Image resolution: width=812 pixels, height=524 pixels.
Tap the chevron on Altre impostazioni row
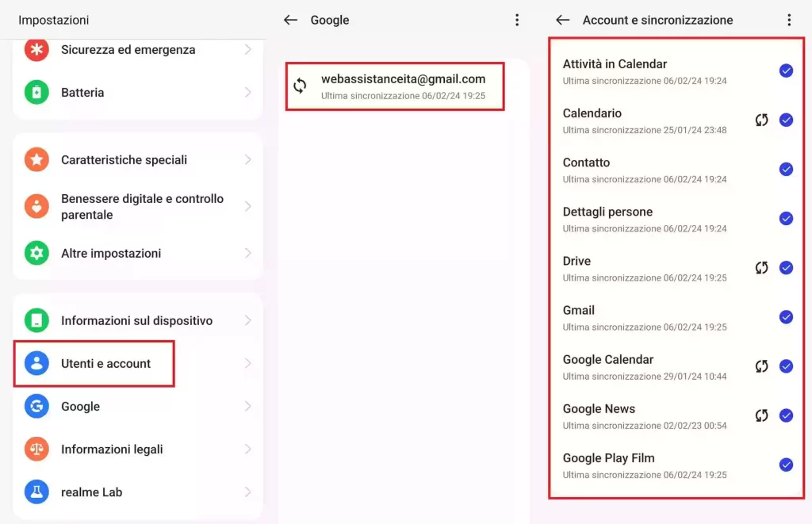[x=248, y=253]
